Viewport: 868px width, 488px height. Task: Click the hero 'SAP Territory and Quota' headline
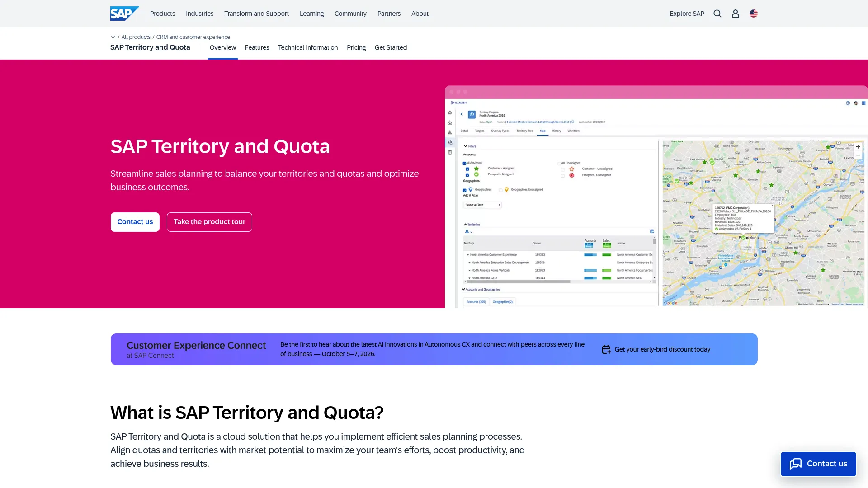coord(220,146)
